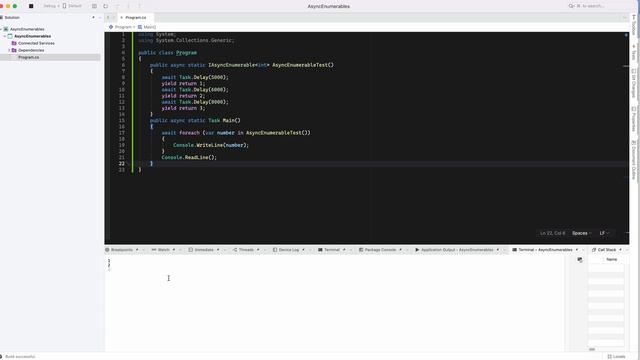Viewport: 640px width, 360px height.
Task: Click the icon at the terminal pad's top right
Action: 580,260
